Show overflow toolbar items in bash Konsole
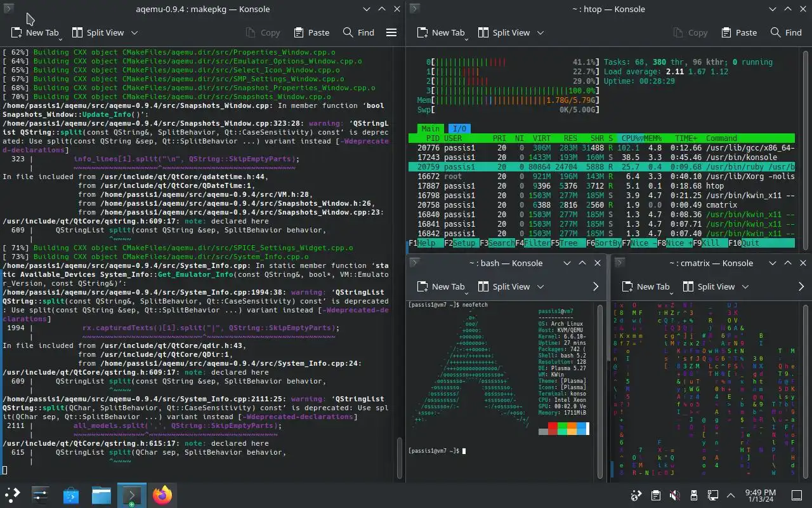812x508 pixels. [596, 286]
